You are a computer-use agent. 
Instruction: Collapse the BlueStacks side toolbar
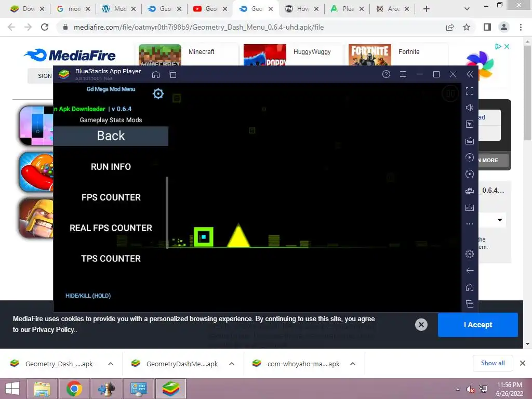[470, 74]
